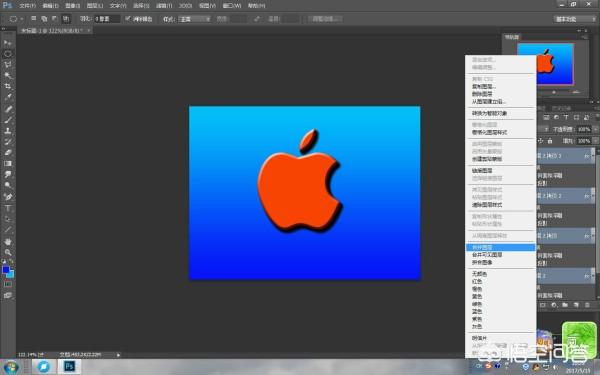This screenshot has height=375, width=600.
Task: Select the Magic Wand tool
Action: [8, 76]
